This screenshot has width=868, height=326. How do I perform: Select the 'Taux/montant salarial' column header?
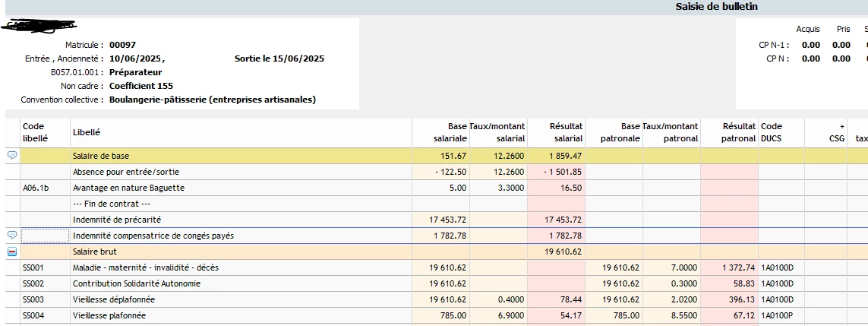[x=498, y=132]
